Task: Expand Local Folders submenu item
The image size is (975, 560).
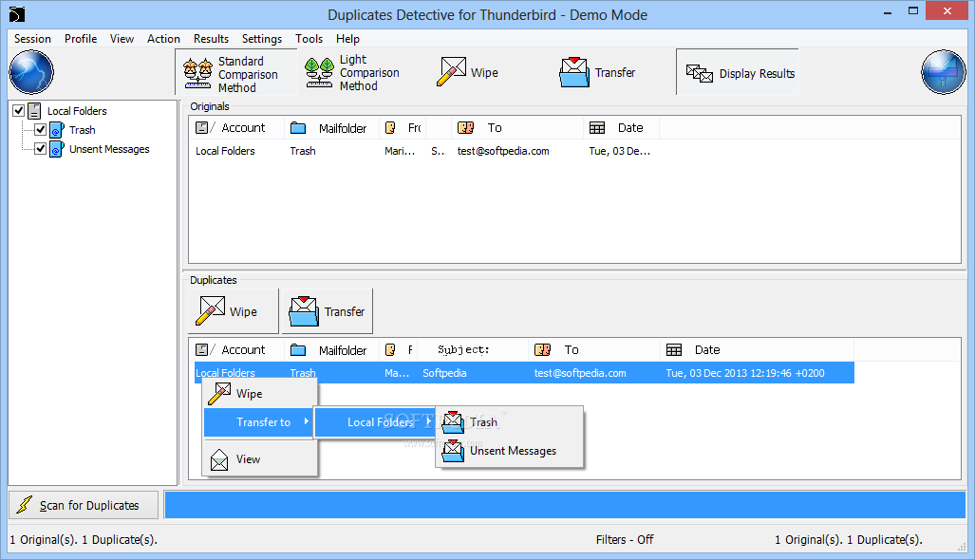Action: (374, 422)
